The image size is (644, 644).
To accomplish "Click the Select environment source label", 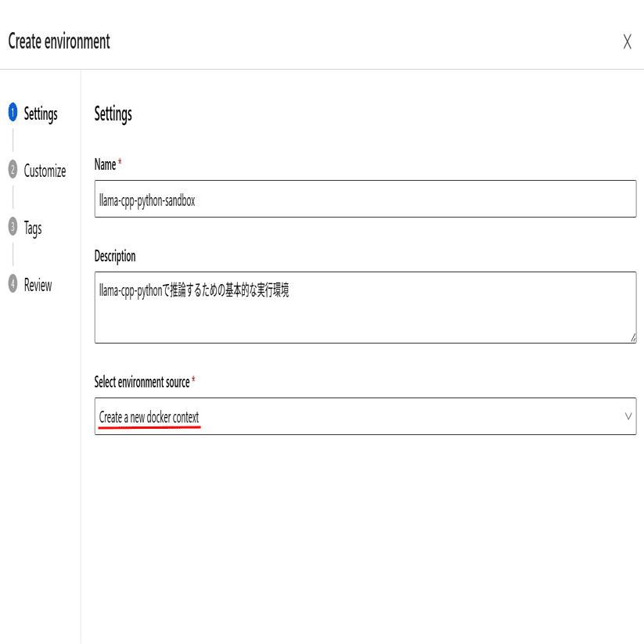I will (x=142, y=382).
